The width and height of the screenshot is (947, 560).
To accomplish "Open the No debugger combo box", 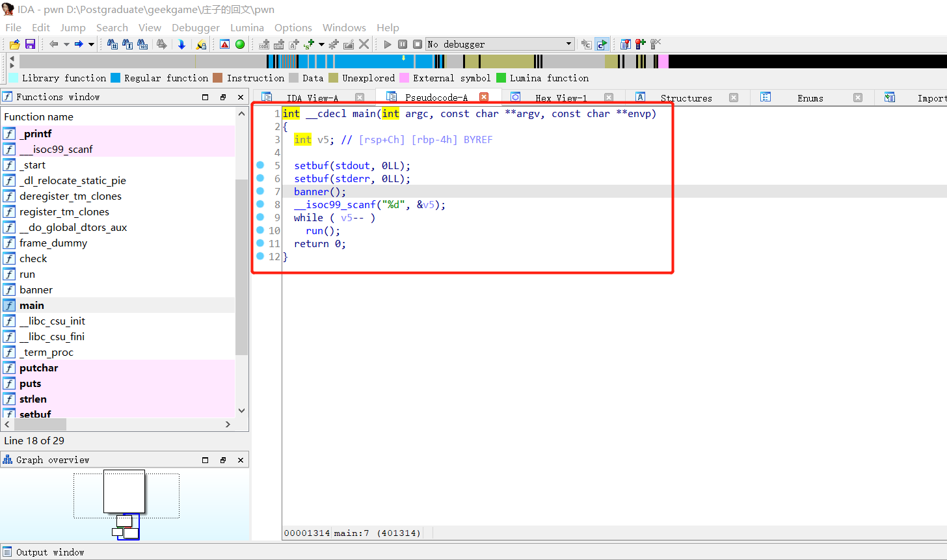I will coord(500,44).
